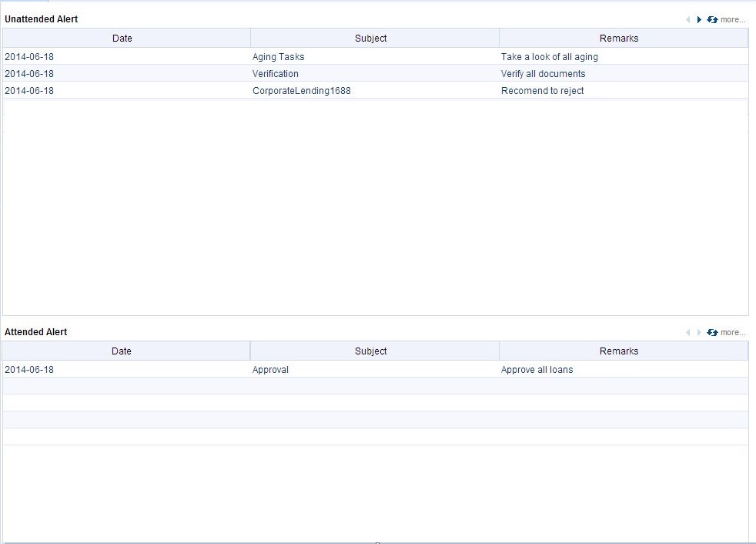Click the date in CorporateLending1688 row
The width and height of the screenshot is (756, 544).
(29, 91)
